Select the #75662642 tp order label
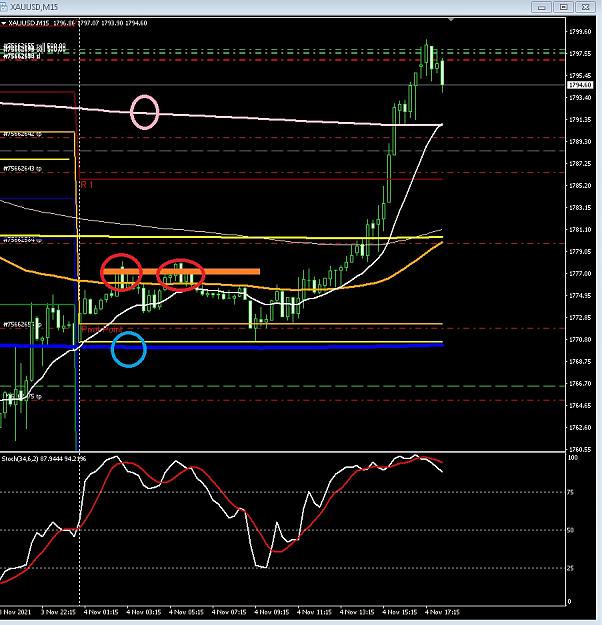Screen dimensions: 602x625 pos(22,134)
